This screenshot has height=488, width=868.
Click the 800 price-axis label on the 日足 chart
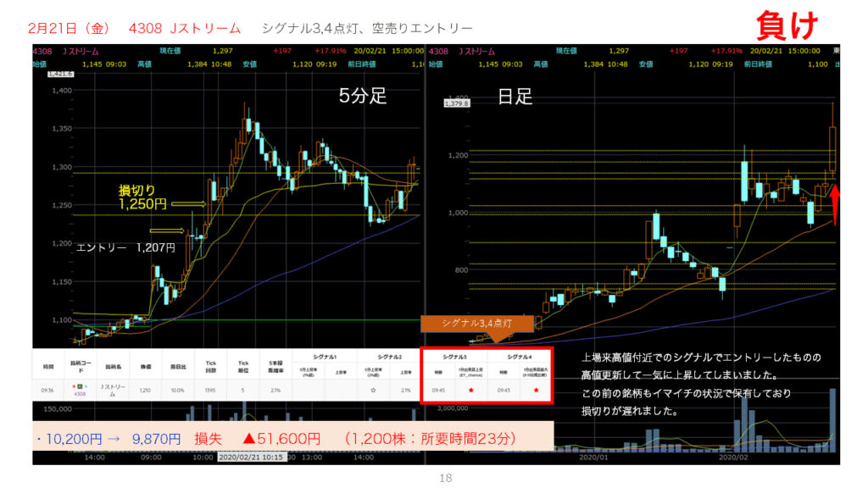pyautogui.click(x=460, y=270)
